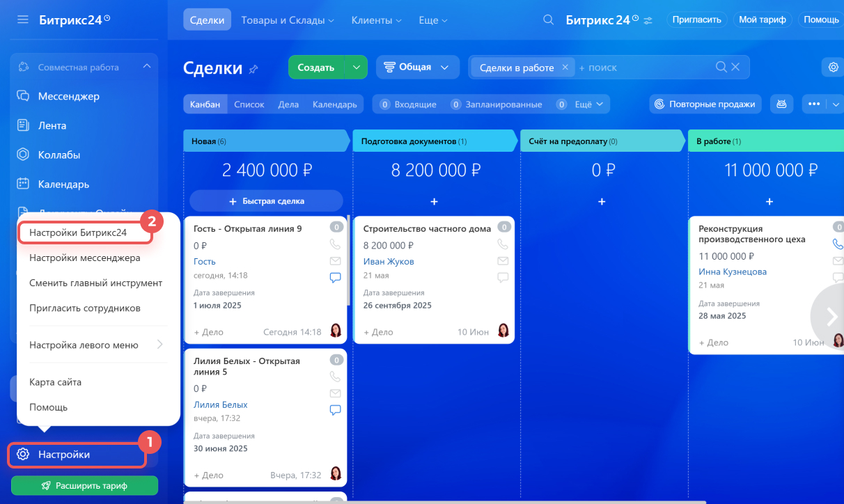Remove the Сделки в работе filter chip
Image resolution: width=844 pixels, height=504 pixels.
565,68
